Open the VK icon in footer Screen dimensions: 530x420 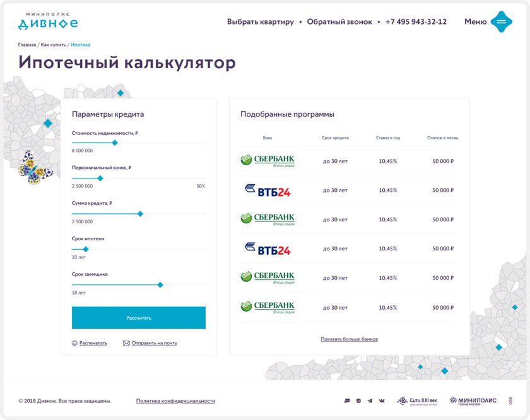click(382, 400)
